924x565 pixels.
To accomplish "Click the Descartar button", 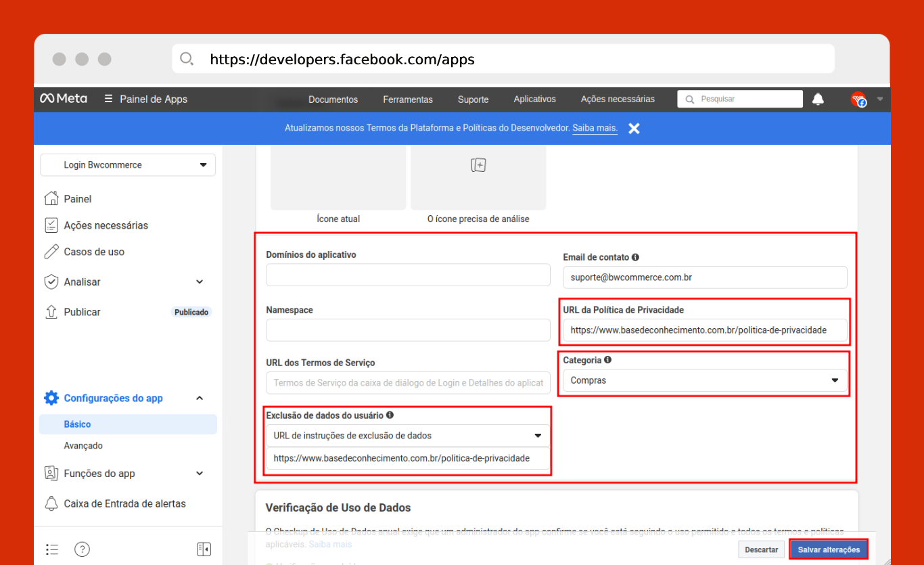I will 762,549.
